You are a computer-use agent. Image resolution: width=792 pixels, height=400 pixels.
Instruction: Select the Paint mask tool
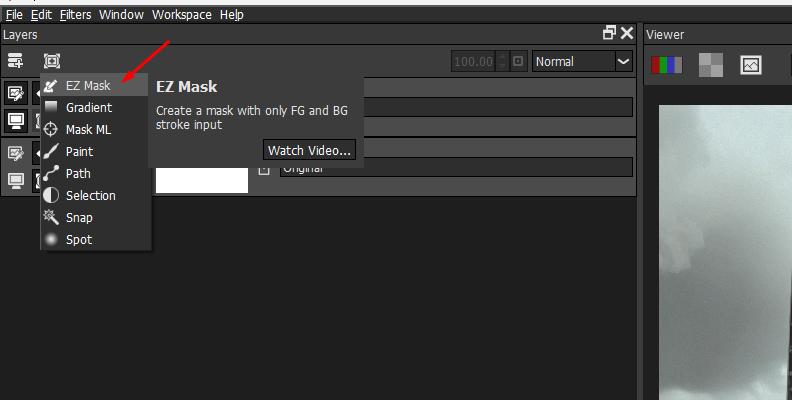(x=79, y=151)
